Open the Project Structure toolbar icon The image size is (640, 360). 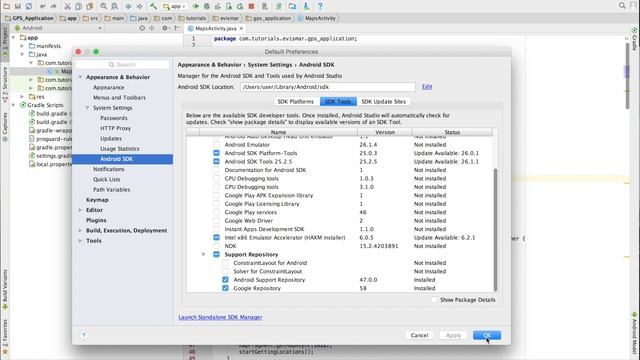point(292,6)
